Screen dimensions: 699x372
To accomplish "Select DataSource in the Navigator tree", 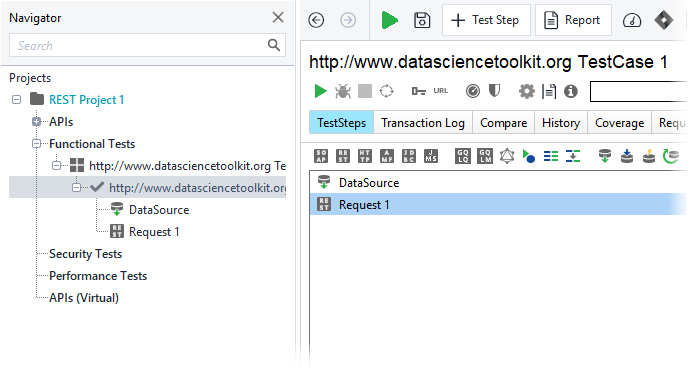I will (159, 210).
